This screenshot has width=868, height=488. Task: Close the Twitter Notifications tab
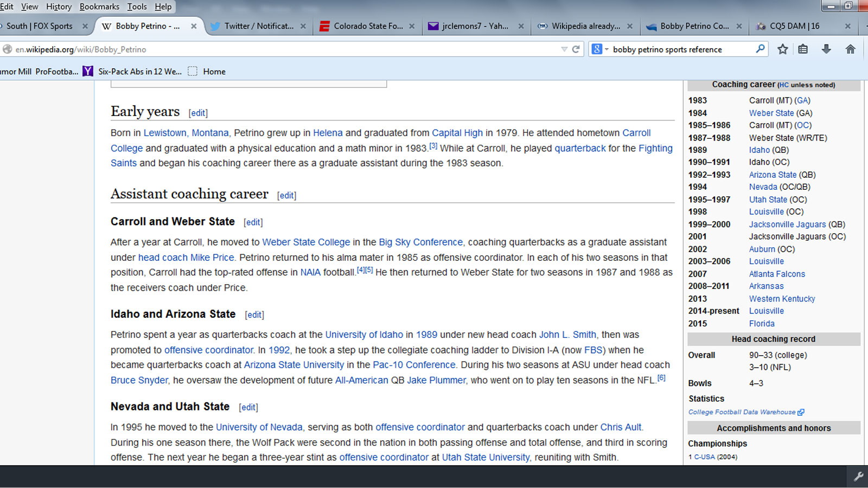click(x=303, y=26)
